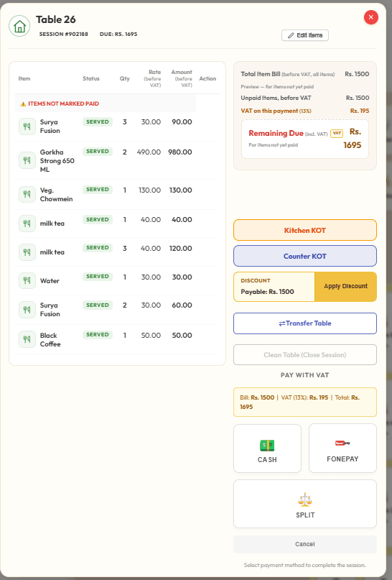Click the DUE: RS. 1695 header text
This screenshot has height=580, width=392.
tap(118, 34)
